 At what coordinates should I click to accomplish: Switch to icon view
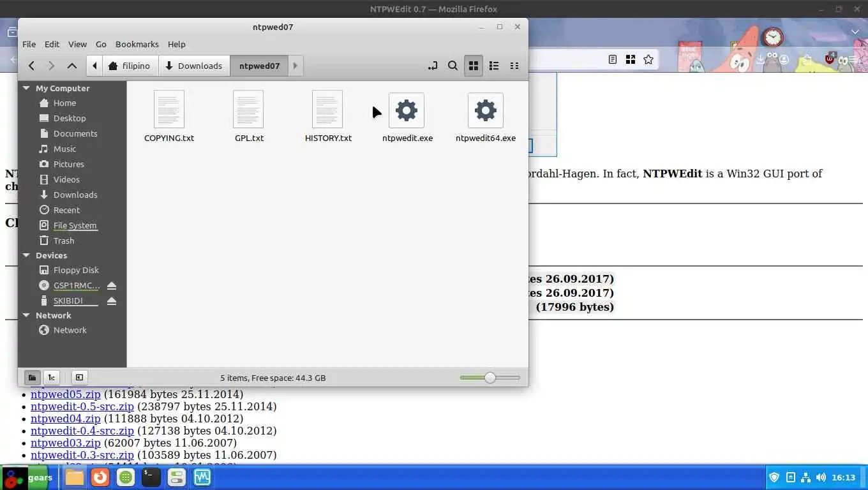pyautogui.click(x=473, y=66)
